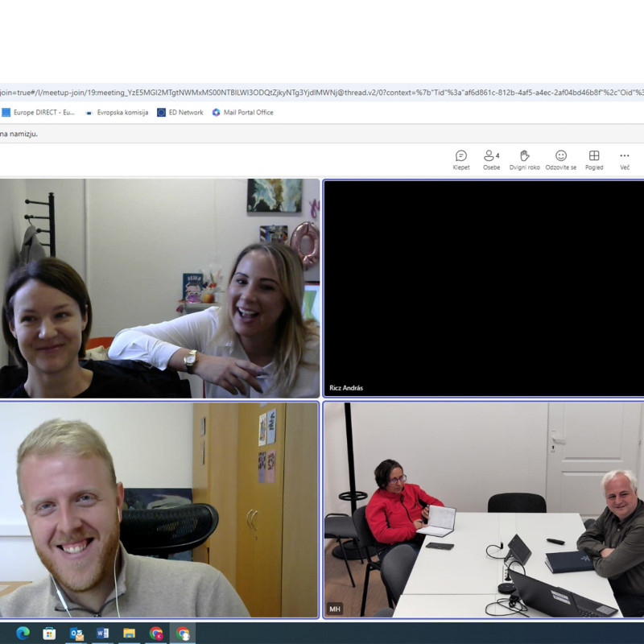Launch Microsoft Edge from taskbar

(23, 634)
